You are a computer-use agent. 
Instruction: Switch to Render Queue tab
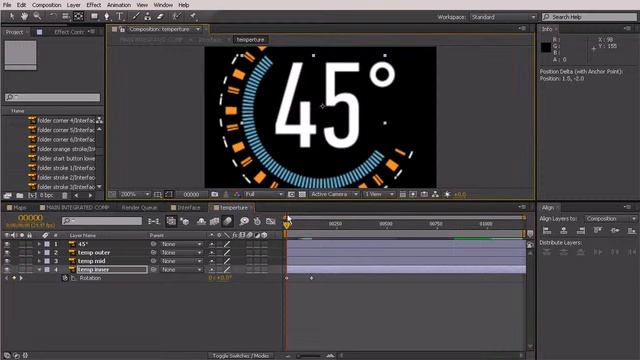coord(139,207)
